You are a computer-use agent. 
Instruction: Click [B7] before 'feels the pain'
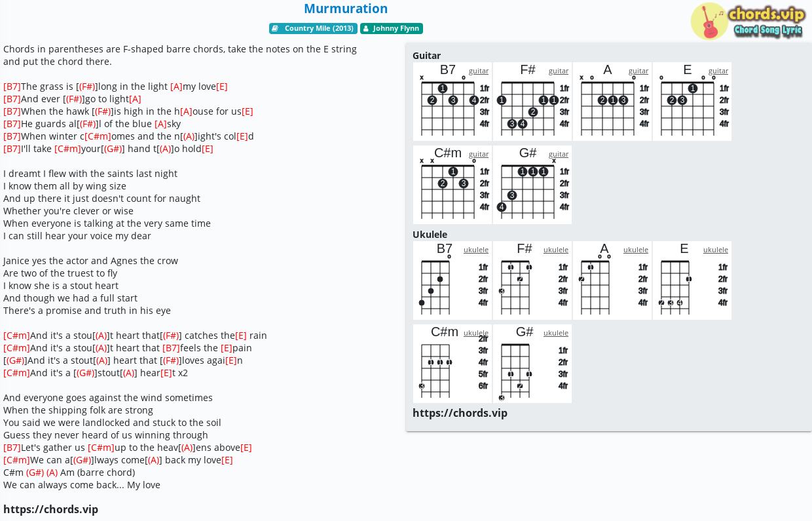(x=171, y=348)
